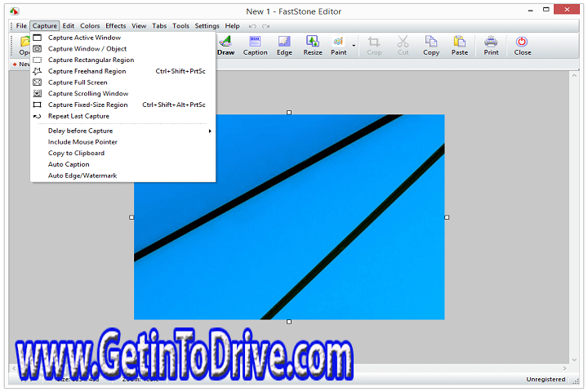Choose Capture Fixed-Size Region entry
The width and height of the screenshot is (588, 392).
coord(123,105)
